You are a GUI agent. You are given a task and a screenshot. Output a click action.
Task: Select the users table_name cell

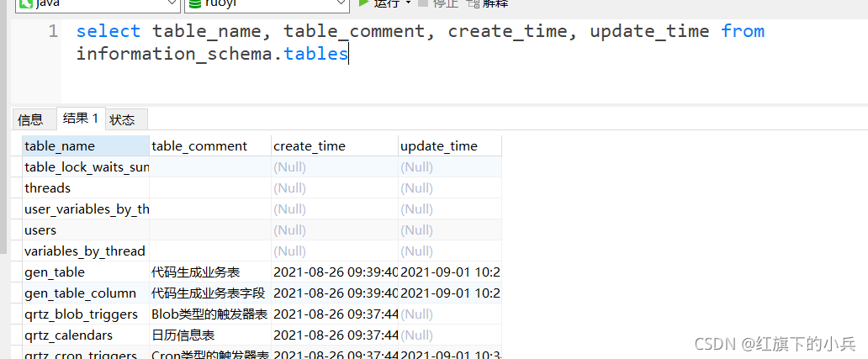pyautogui.click(x=86, y=230)
